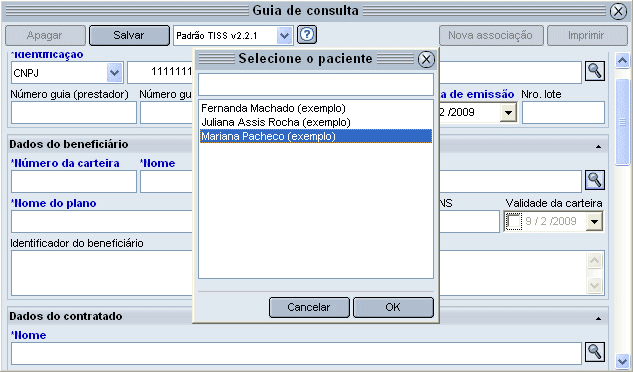Click the Salvar button
This screenshot has height=372, width=633.
[x=129, y=36]
